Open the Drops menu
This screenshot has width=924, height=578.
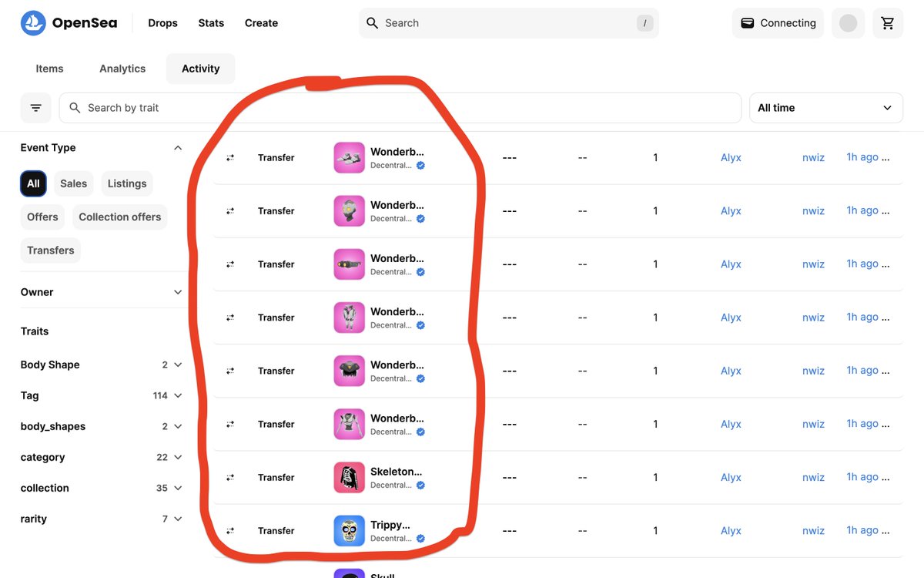coord(162,23)
